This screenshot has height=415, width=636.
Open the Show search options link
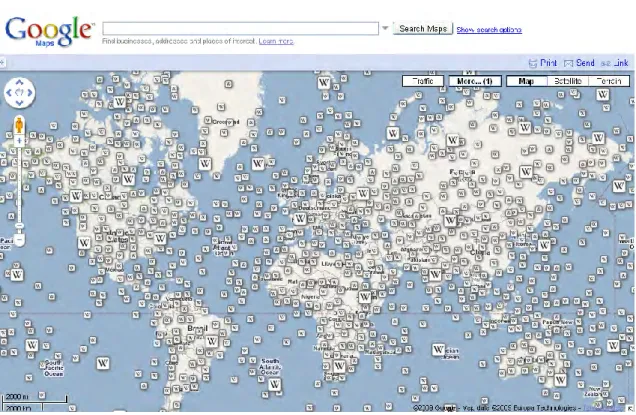pos(489,30)
